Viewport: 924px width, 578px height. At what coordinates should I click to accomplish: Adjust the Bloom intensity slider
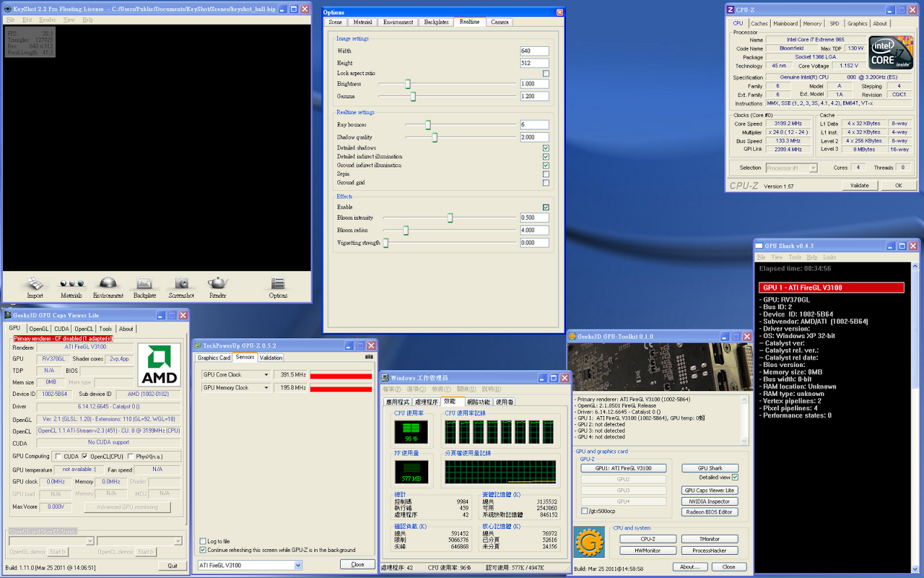click(x=450, y=217)
